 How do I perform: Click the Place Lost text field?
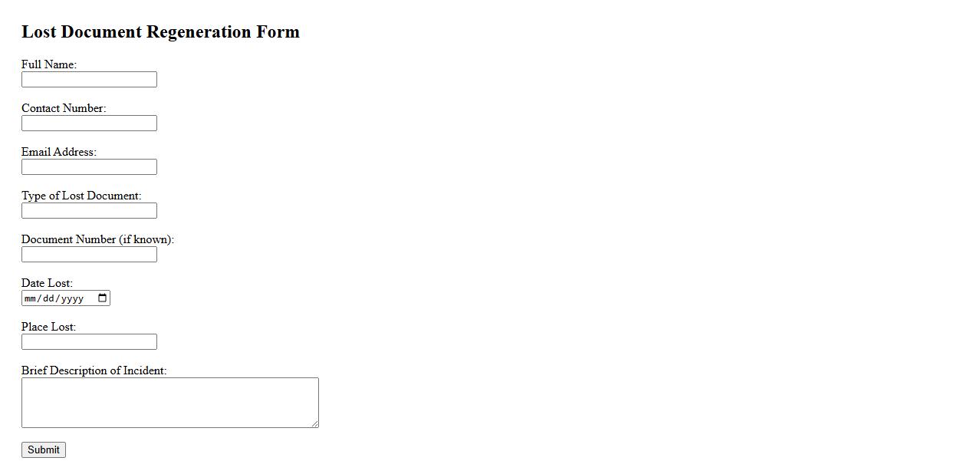pyautogui.click(x=89, y=342)
